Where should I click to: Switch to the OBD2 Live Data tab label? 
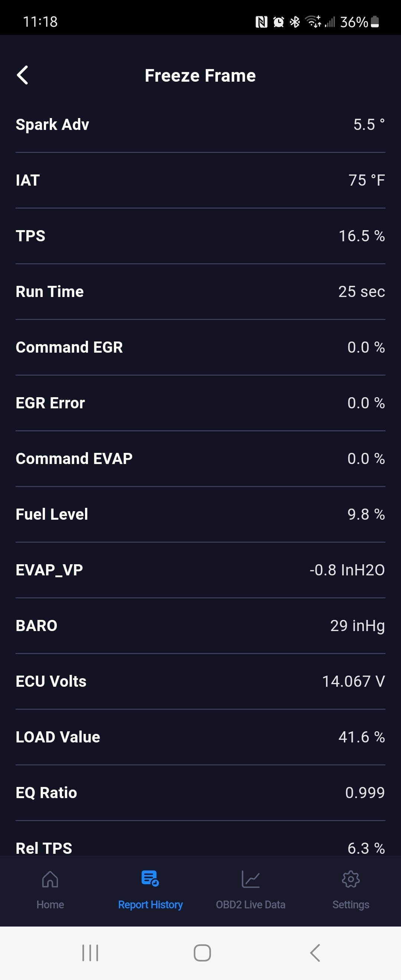[250, 905]
